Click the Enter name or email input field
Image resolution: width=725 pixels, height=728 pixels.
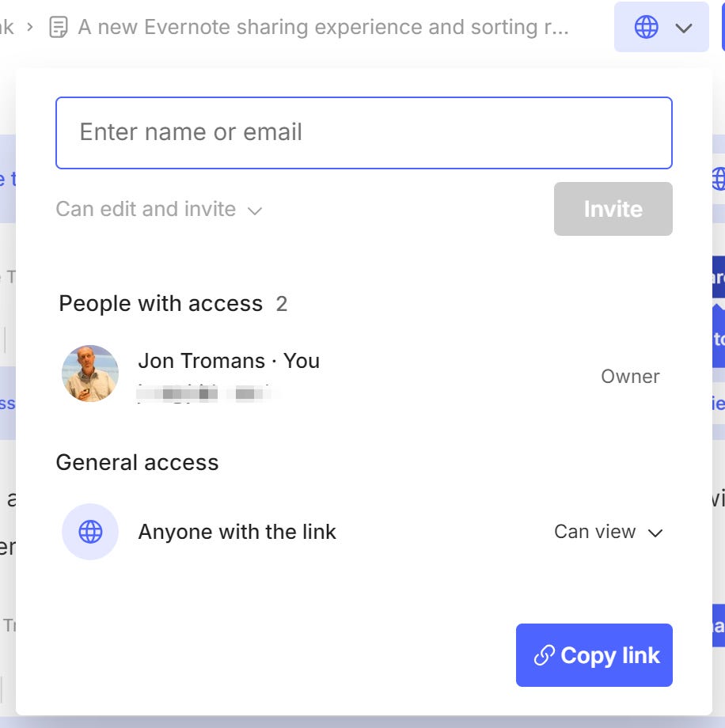click(x=363, y=132)
